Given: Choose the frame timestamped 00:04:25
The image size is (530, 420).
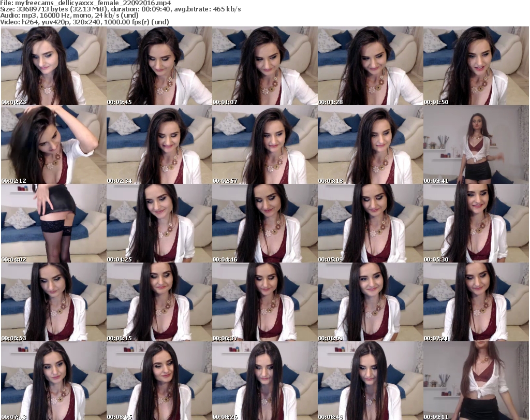Looking at the screenshot, I should click(x=159, y=223).
